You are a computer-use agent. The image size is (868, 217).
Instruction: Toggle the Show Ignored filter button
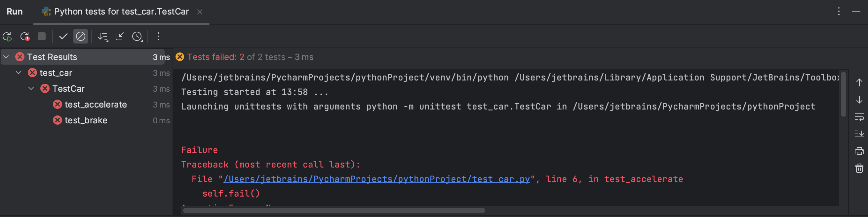click(81, 36)
